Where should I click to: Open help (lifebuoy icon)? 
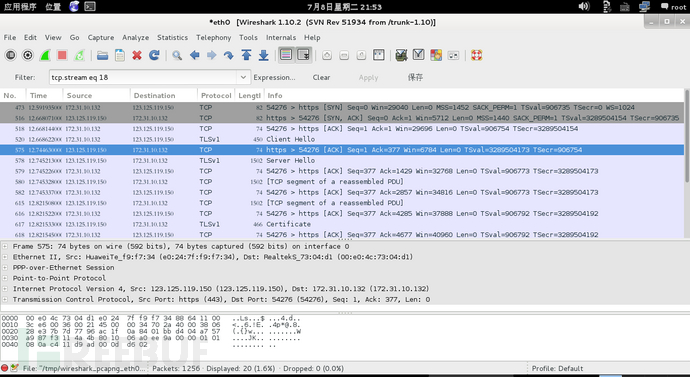(x=477, y=55)
